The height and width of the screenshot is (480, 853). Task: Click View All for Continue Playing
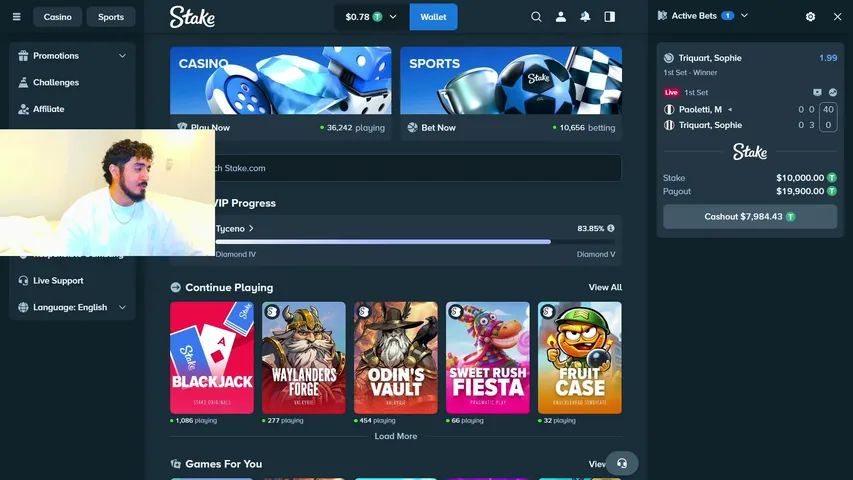click(x=605, y=287)
